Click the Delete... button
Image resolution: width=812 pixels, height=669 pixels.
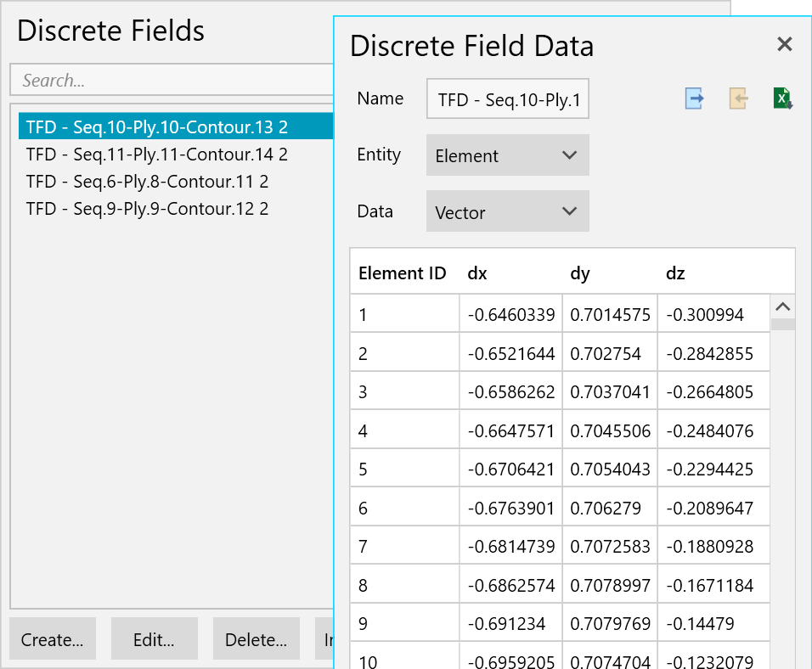click(x=257, y=639)
